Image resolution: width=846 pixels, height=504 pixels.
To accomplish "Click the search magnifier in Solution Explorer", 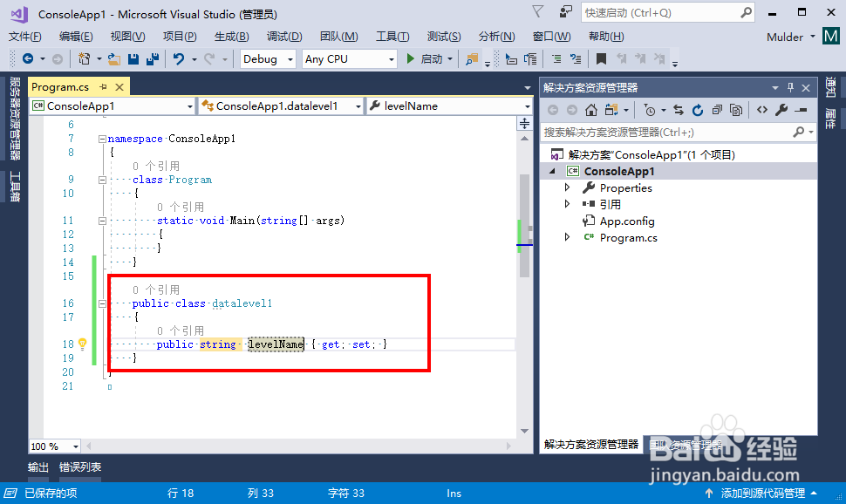I will pos(799,132).
